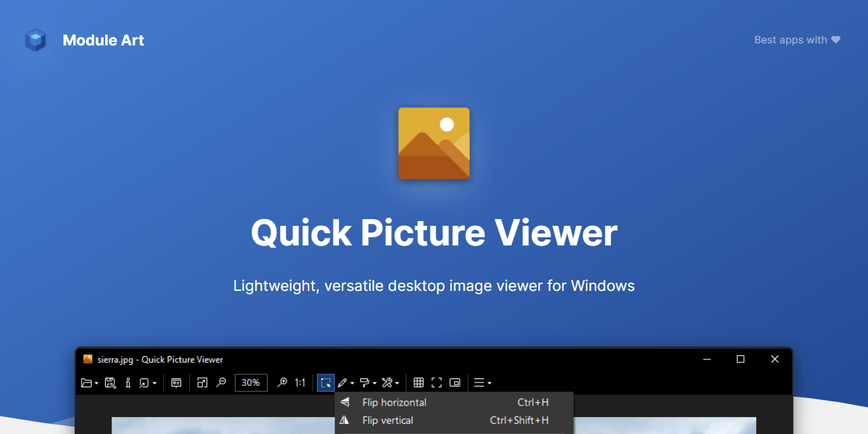Click the Module Art logo link
Viewport: 868px width, 434px height.
coord(83,40)
